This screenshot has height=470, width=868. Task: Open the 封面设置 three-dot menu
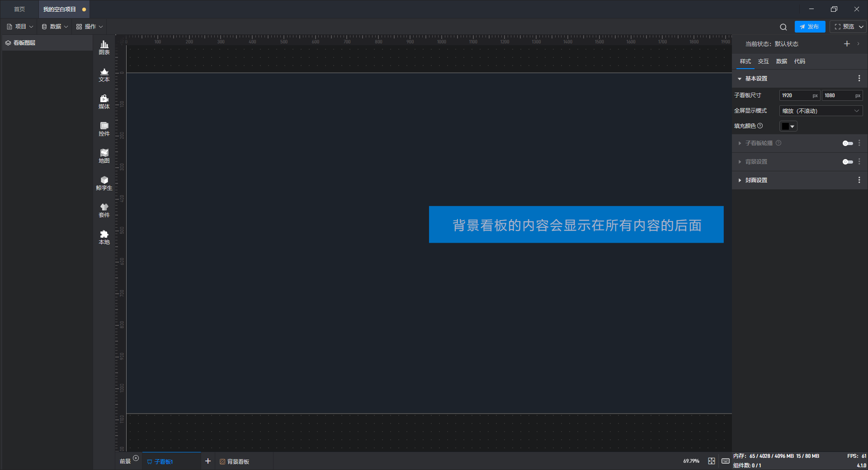pyautogui.click(x=859, y=180)
